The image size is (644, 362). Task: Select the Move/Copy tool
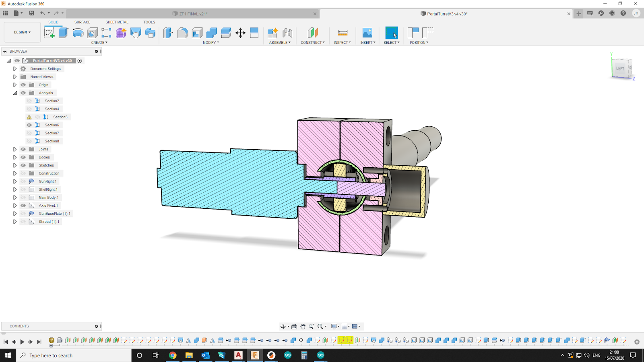(240, 33)
